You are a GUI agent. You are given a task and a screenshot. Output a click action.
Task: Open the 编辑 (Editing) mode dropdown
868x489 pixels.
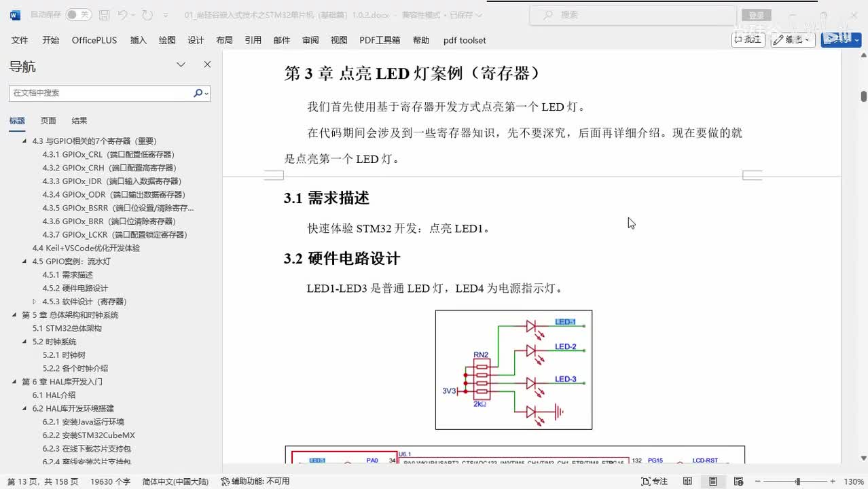[793, 39]
